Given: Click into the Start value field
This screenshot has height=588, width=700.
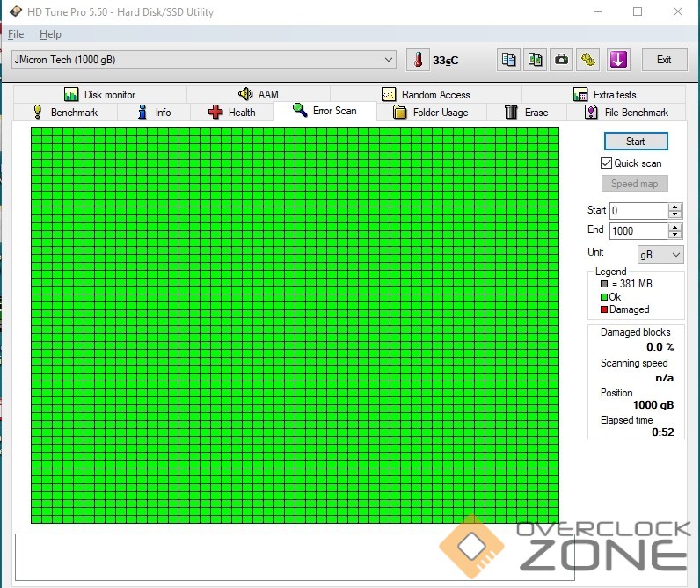Looking at the screenshot, I should pyautogui.click(x=638, y=211).
